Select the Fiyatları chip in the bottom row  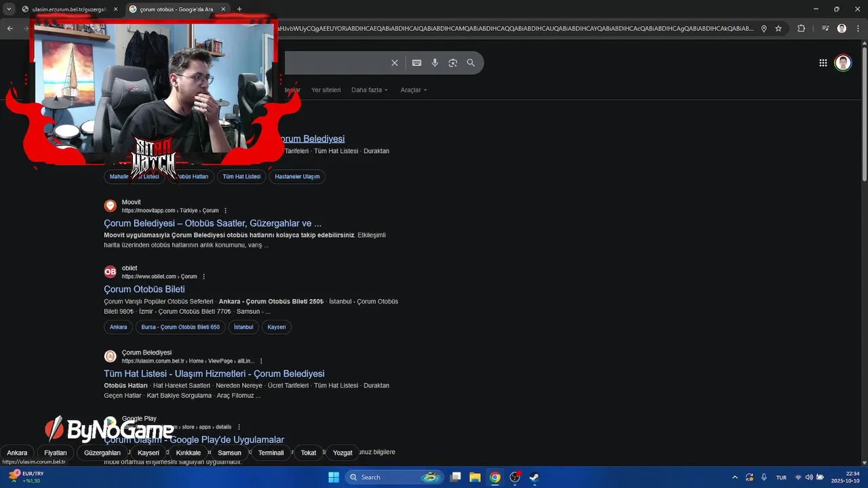[x=56, y=453]
